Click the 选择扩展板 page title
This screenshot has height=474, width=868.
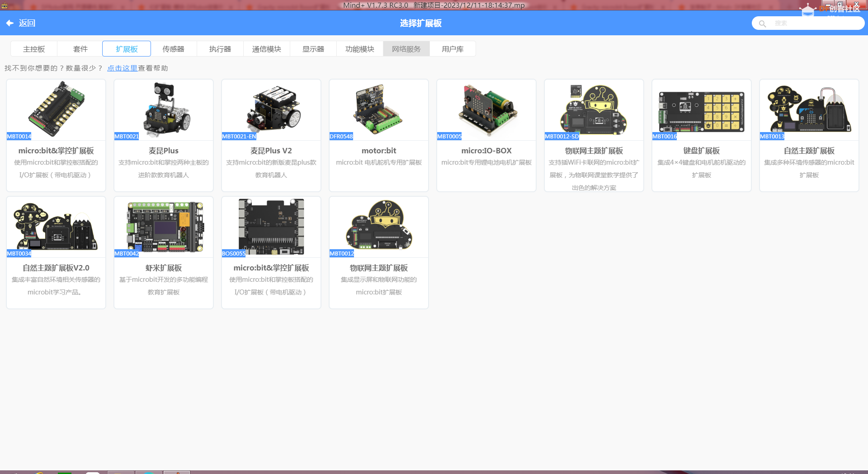421,23
